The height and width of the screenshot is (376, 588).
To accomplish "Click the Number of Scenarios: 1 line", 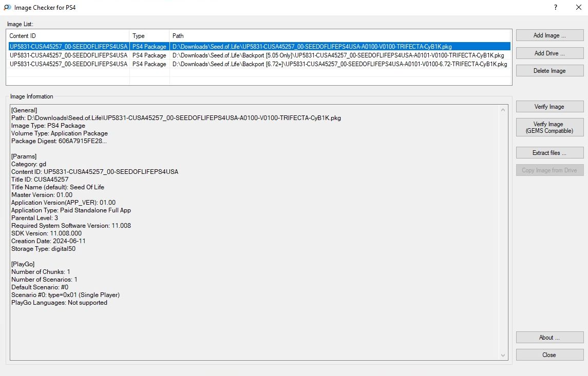I will coord(44,280).
